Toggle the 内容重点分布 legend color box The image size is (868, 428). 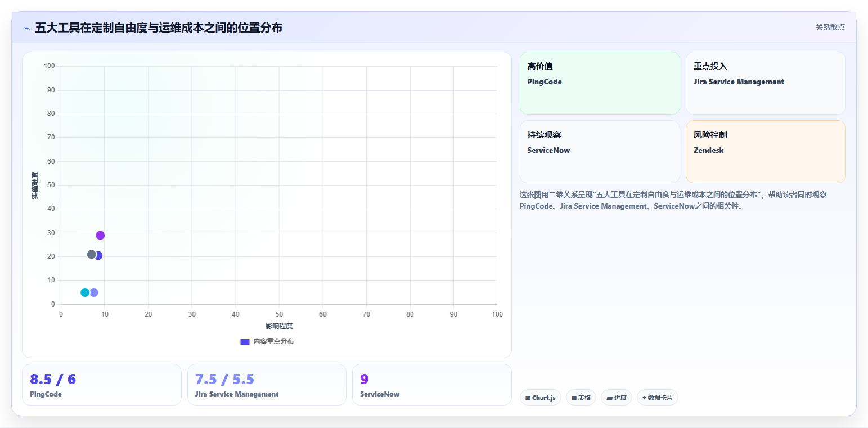pos(245,341)
